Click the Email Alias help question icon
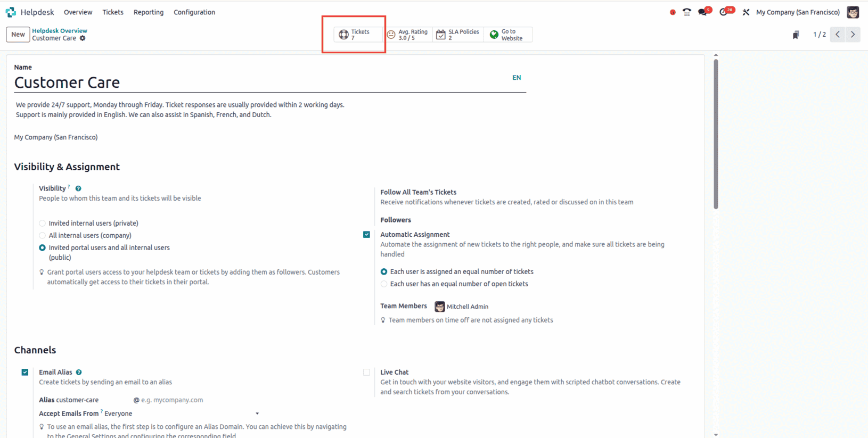 click(x=79, y=373)
